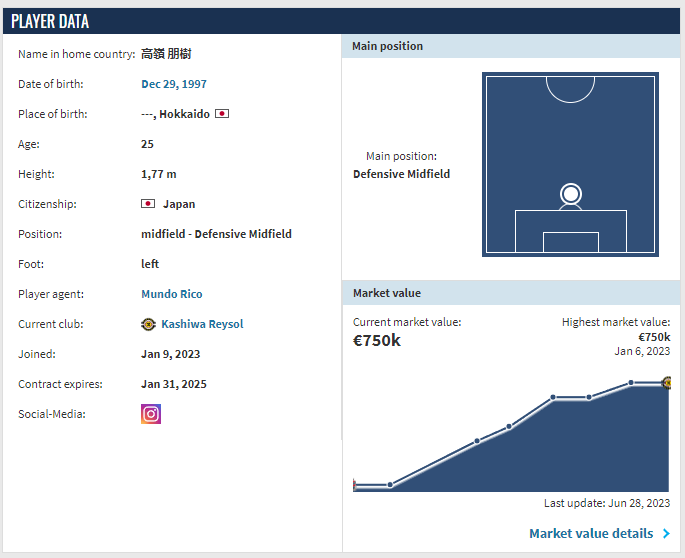Click the pitch diagram's center circle arc
The height and width of the screenshot is (558, 685).
click(570, 90)
